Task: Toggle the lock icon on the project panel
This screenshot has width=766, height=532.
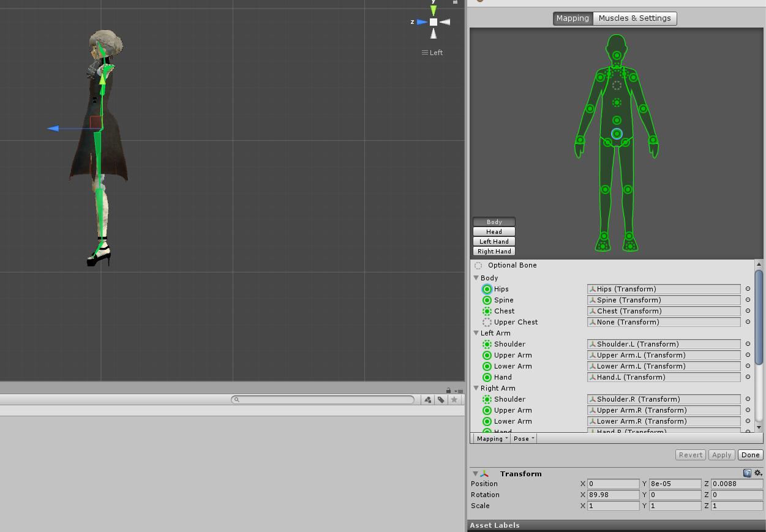Action: click(x=448, y=391)
